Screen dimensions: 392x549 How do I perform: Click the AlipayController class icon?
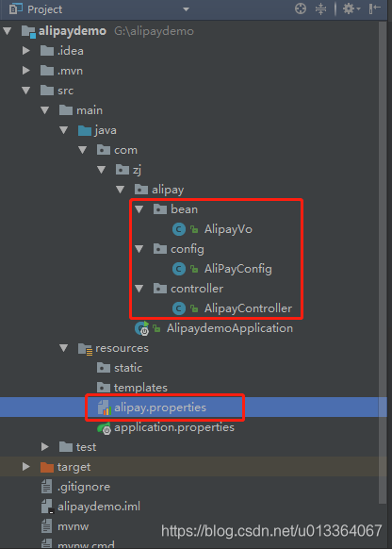179,308
